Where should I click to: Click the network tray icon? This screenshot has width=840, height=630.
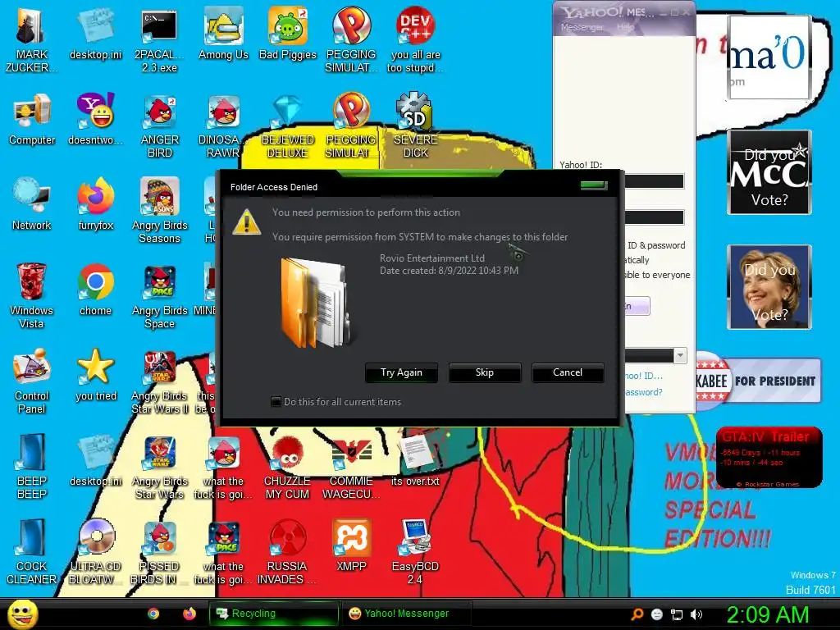click(x=677, y=614)
